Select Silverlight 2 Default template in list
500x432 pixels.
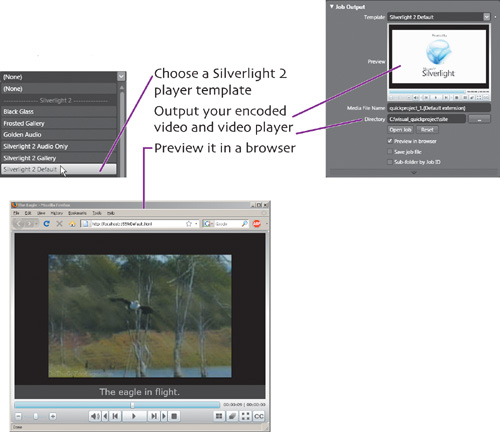(59, 169)
